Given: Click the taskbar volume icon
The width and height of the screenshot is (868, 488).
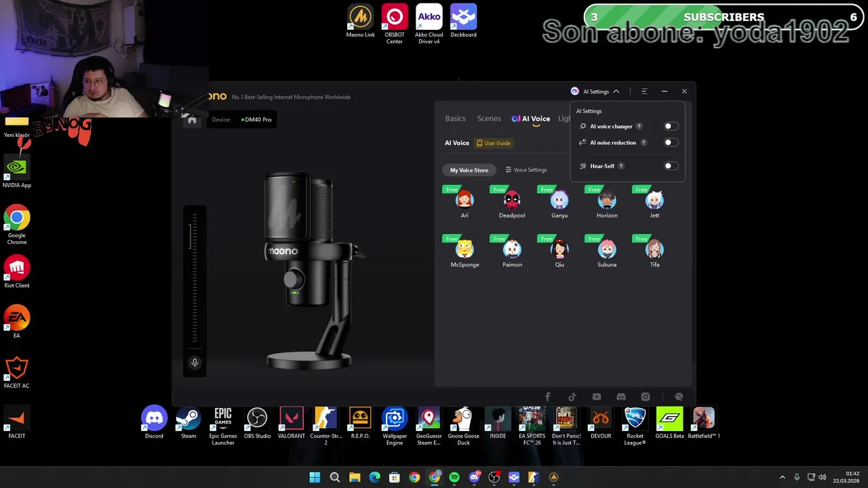Looking at the screenshot, I should pyautogui.click(x=823, y=477).
